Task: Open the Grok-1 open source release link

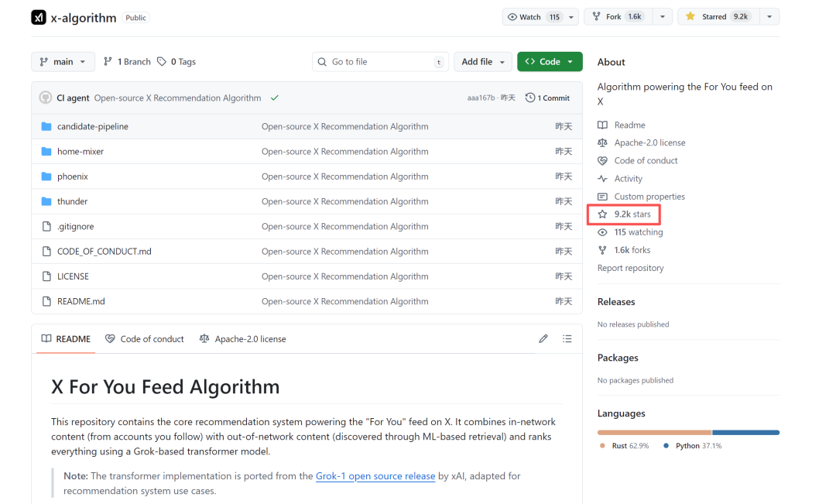Action: [x=375, y=476]
